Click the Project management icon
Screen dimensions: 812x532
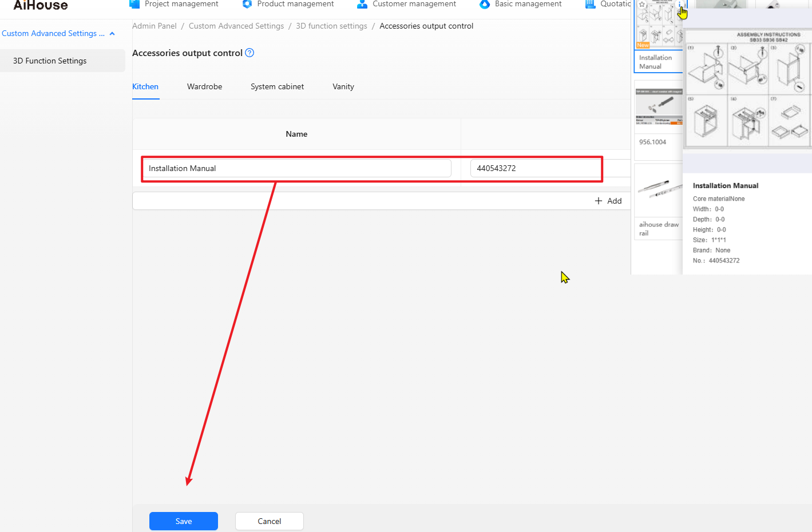point(134,4)
